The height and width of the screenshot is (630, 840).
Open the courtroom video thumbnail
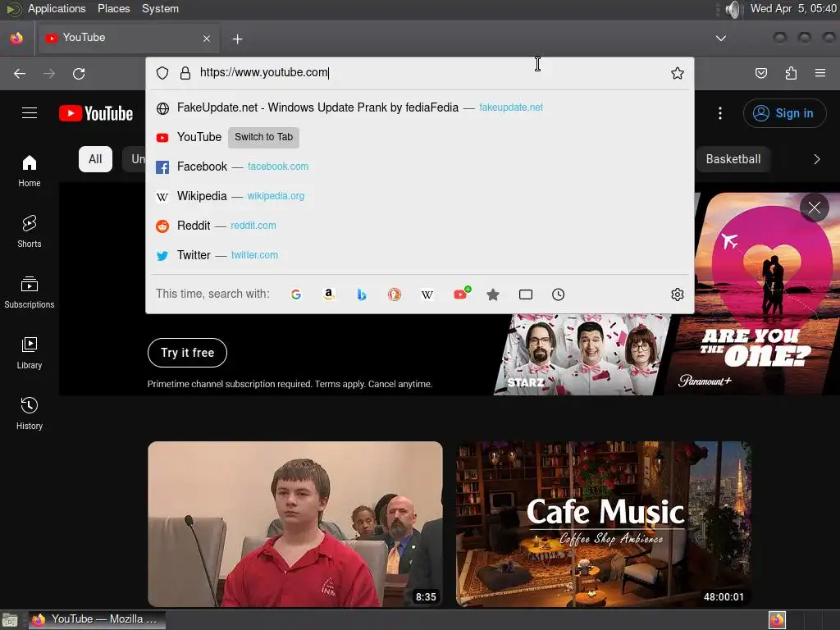[x=295, y=524]
